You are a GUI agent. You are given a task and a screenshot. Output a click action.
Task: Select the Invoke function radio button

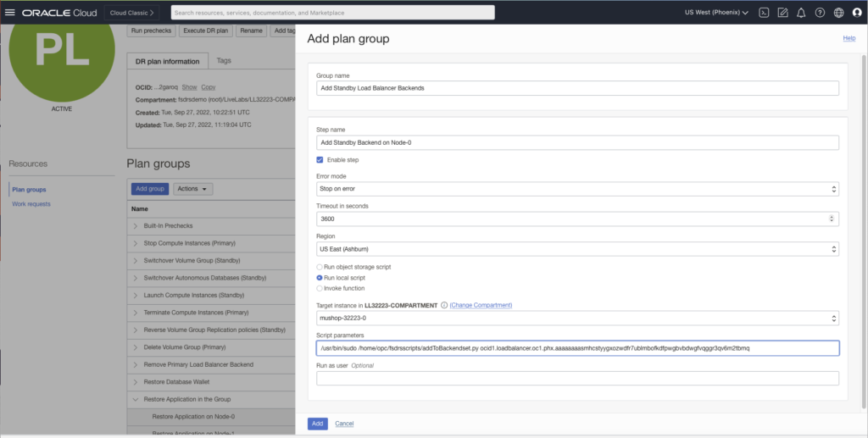pyautogui.click(x=320, y=288)
